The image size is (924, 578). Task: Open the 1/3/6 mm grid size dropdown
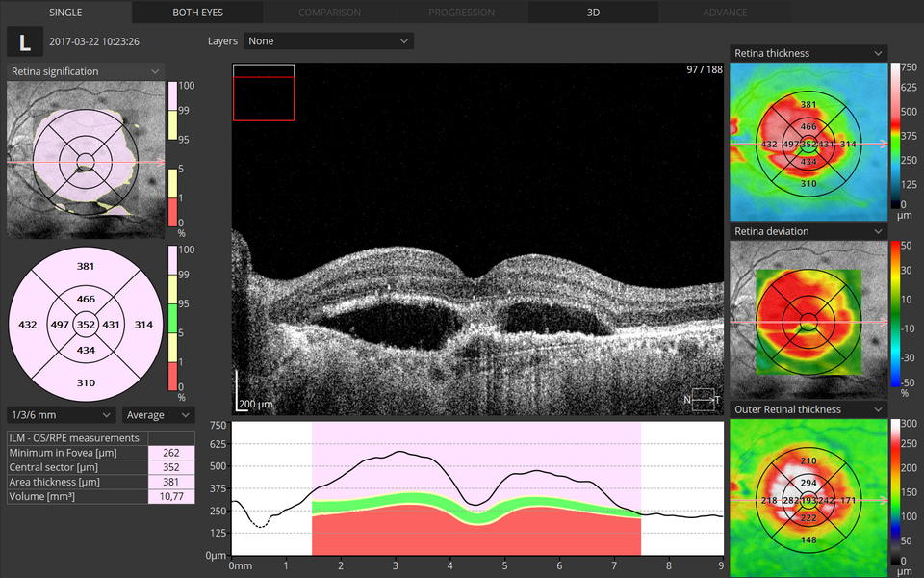point(62,415)
